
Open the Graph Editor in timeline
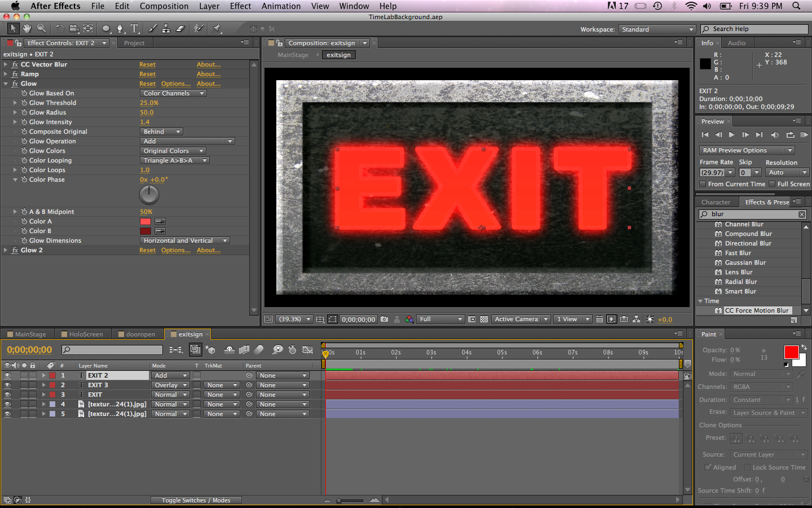(307, 350)
